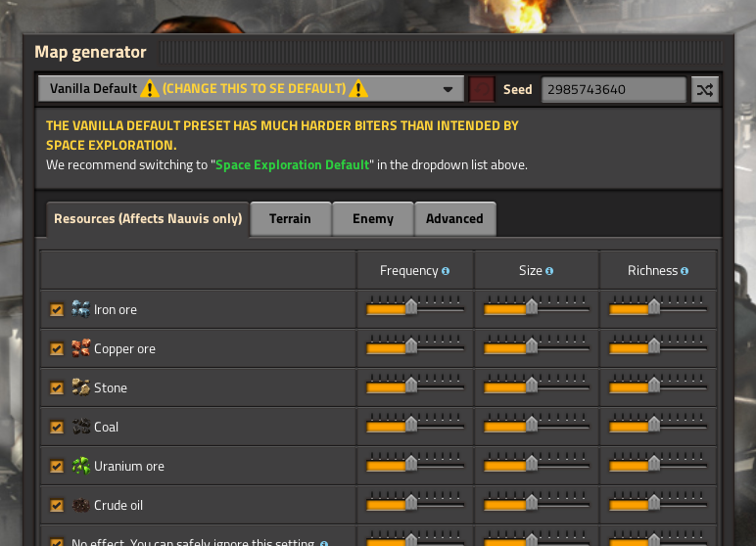Image resolution: width=756 pixels, height=546 pixels.
Task: Click the Stone item icon
Action: point(80,387)
